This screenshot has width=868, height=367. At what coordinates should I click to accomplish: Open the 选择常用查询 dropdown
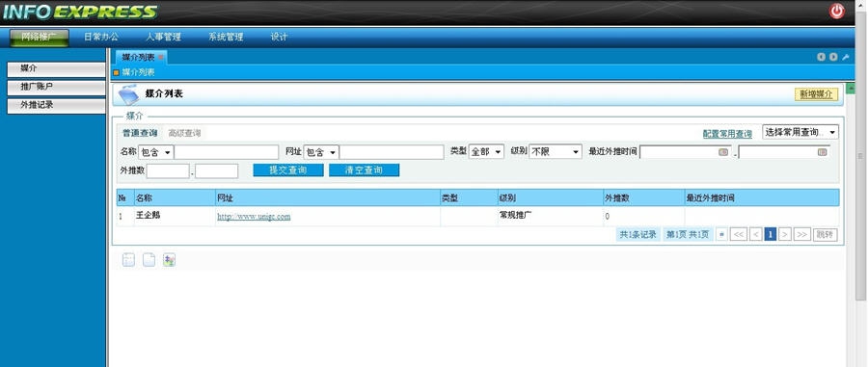[800, 132]
